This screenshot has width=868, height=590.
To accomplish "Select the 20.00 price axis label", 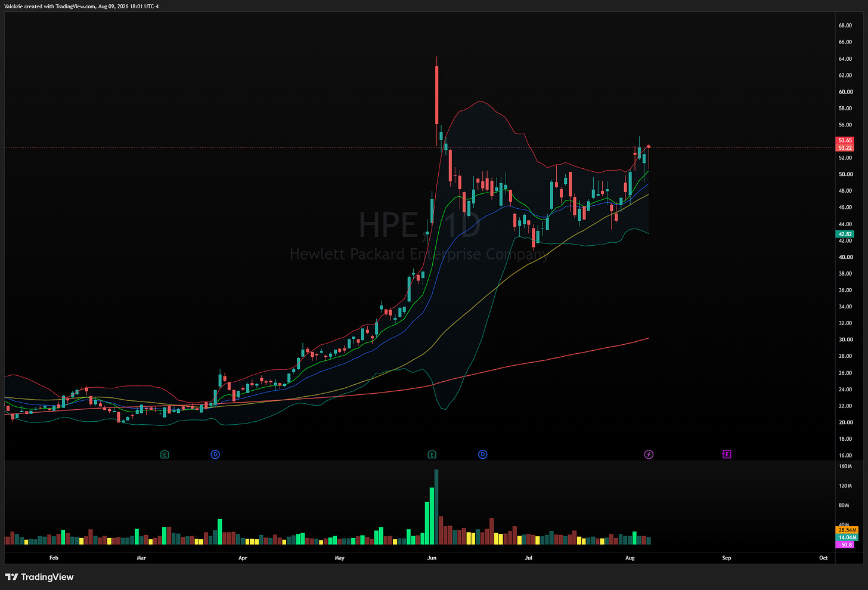I will tap(845, 422).
